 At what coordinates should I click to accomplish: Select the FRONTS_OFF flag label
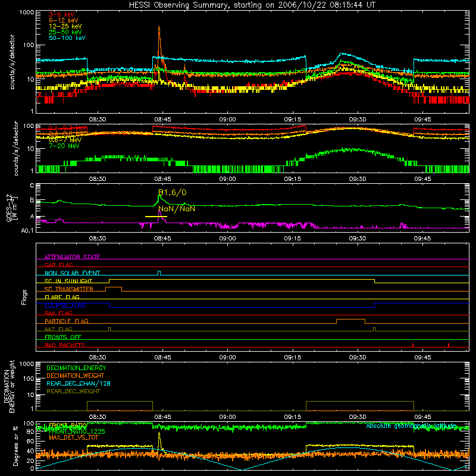[63, 337]
